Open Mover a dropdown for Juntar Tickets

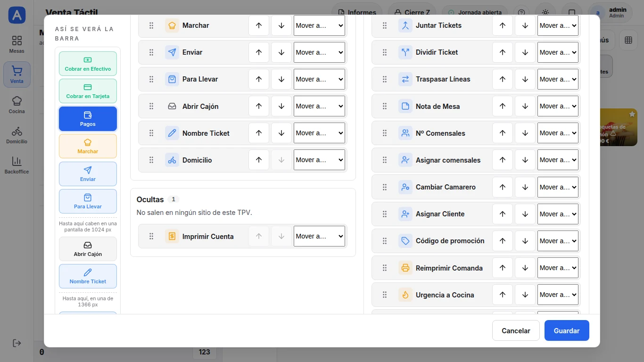point(558,25)
